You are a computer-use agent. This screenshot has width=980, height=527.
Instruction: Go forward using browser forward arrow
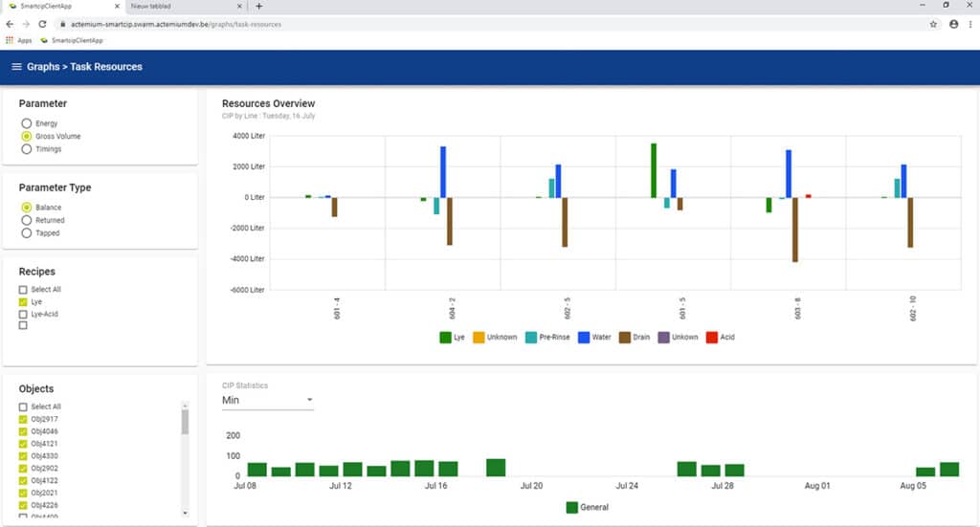26,24
